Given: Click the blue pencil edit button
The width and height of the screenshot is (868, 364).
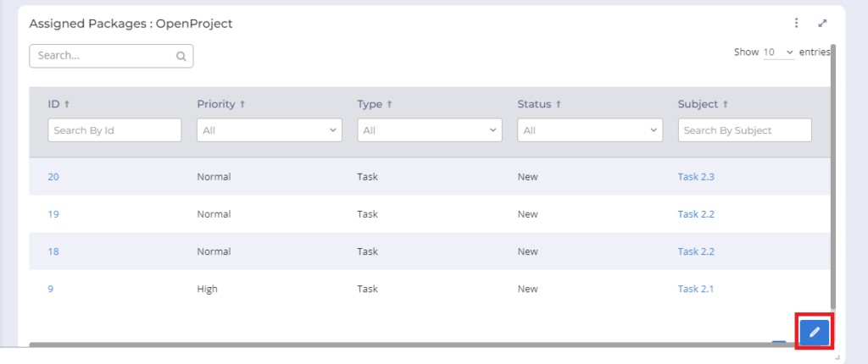Looking at the screenshot, I should 815,332.
